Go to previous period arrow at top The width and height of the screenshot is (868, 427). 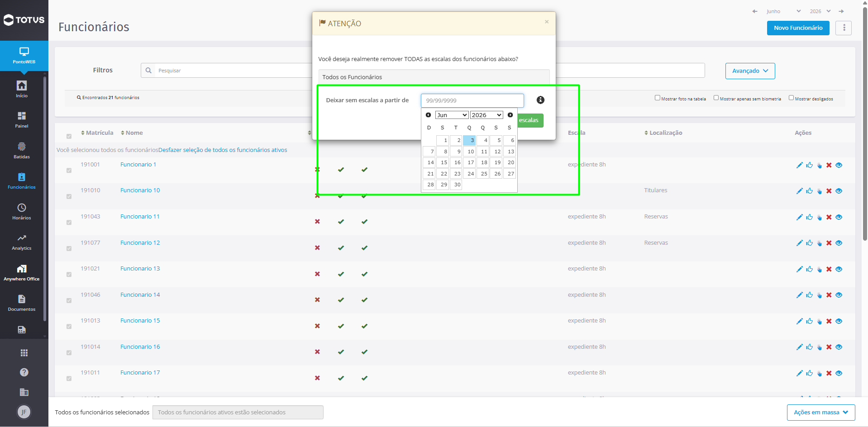(755, 11)
